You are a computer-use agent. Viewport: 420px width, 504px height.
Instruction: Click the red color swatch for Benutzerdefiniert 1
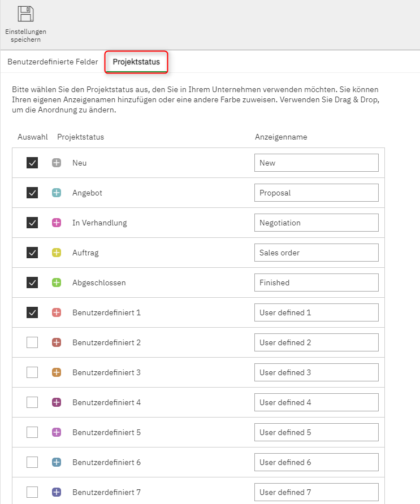(x=57, y=312)
